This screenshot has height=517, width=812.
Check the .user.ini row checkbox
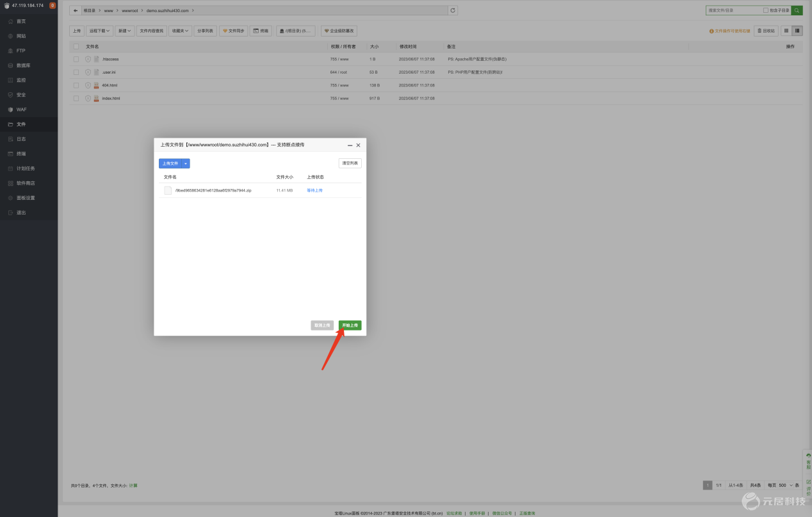point(76,72)
